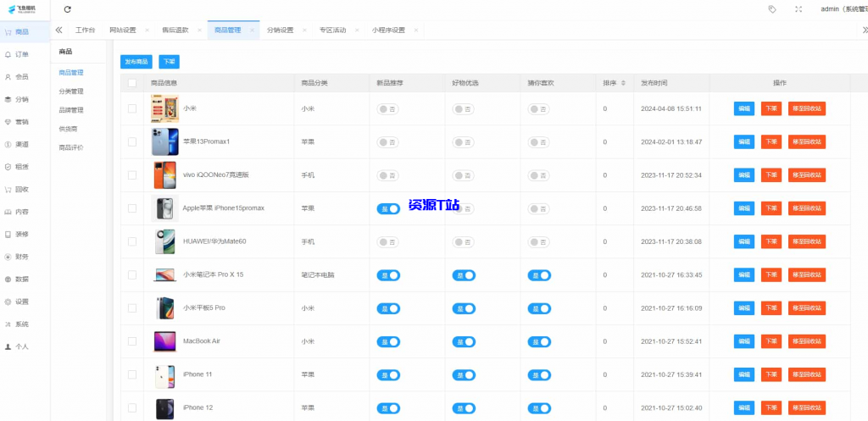The width and height of the screenshot is (868, 421).
Task: Click the refresh icon in the top bar
Action: coord(68,9)
